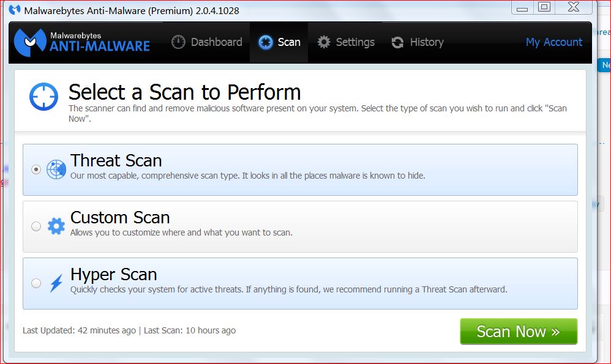Click the History refresh-arrows icon

coord(397,42)
